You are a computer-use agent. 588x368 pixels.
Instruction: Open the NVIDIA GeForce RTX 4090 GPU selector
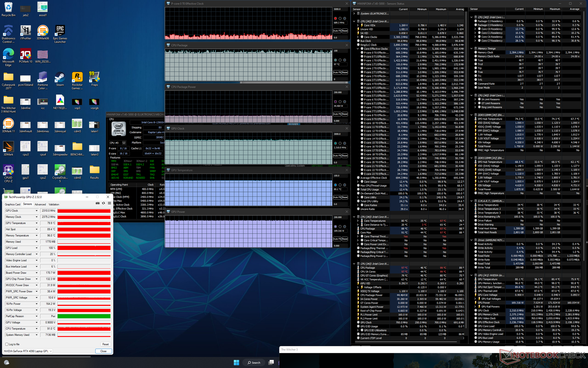pyautogui.click(x=28, y=351)
